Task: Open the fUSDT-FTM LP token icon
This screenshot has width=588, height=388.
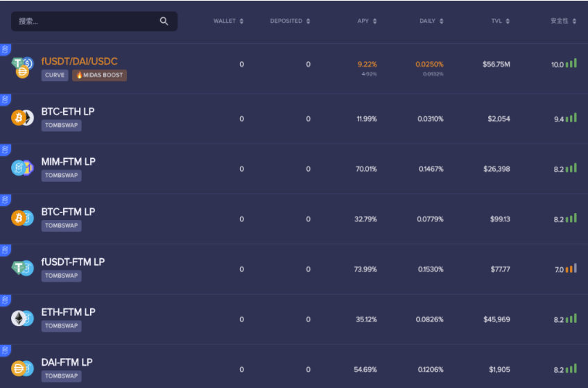Action: 22,268
